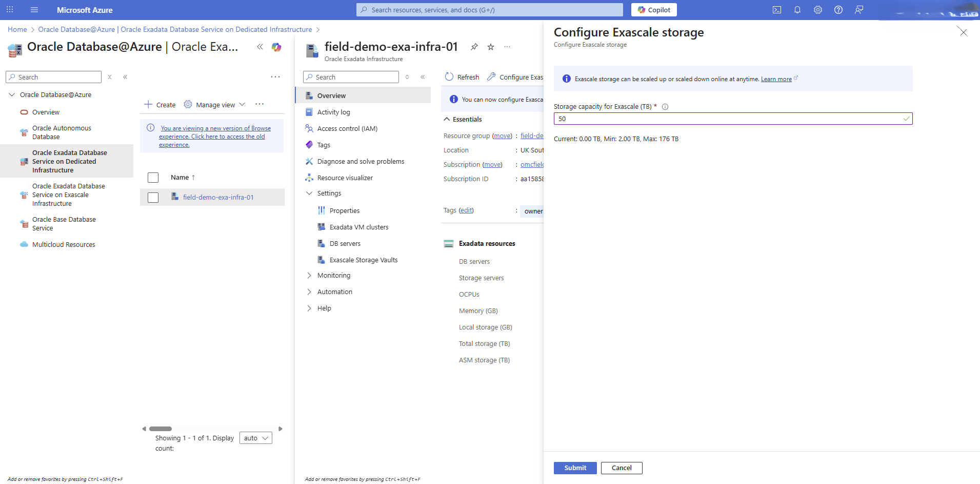Viewport: 980px width, 484px height.
Task: Switch to Activity log in the resource menu
Action: coord(334,112)
